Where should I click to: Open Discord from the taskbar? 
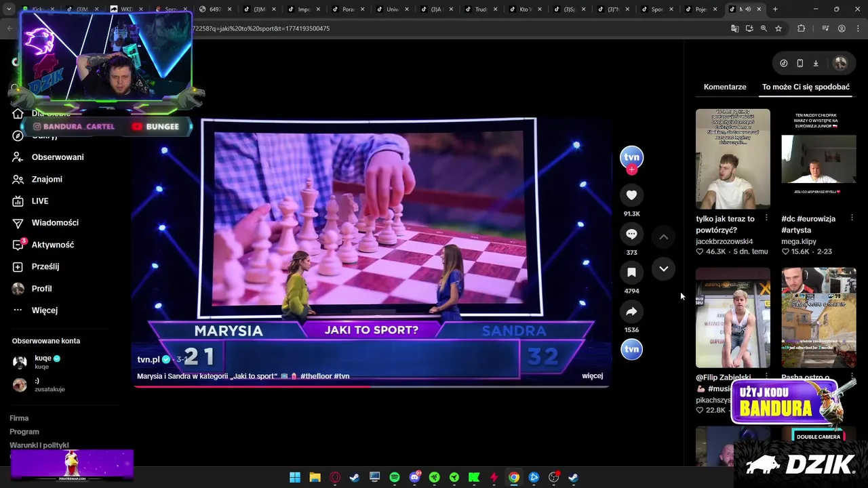[x=414, y=477]
